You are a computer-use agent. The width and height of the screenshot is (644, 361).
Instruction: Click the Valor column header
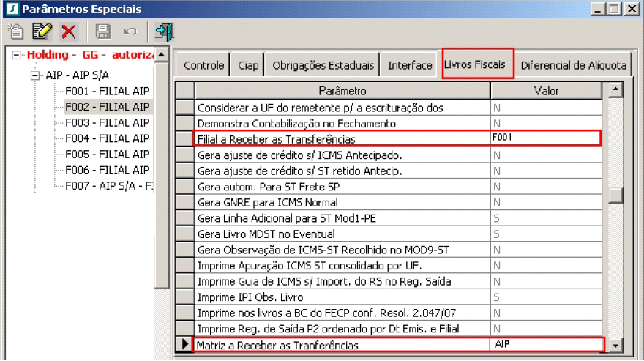546,91
